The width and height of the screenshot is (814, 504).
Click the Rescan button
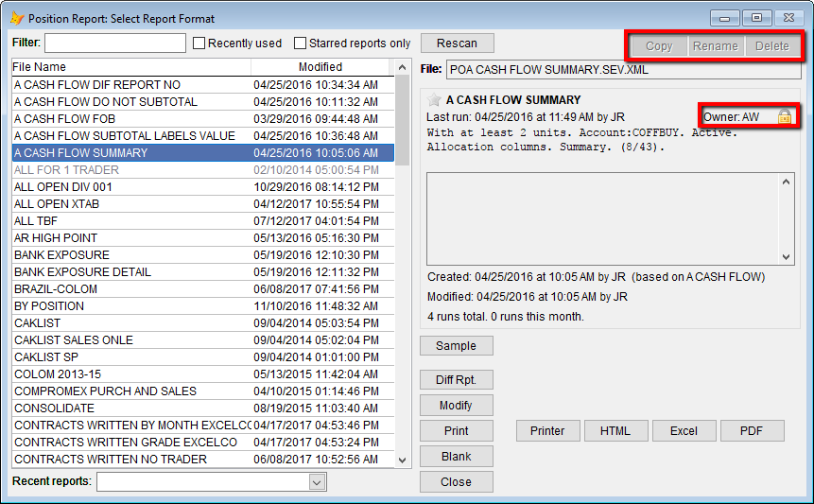457,43
